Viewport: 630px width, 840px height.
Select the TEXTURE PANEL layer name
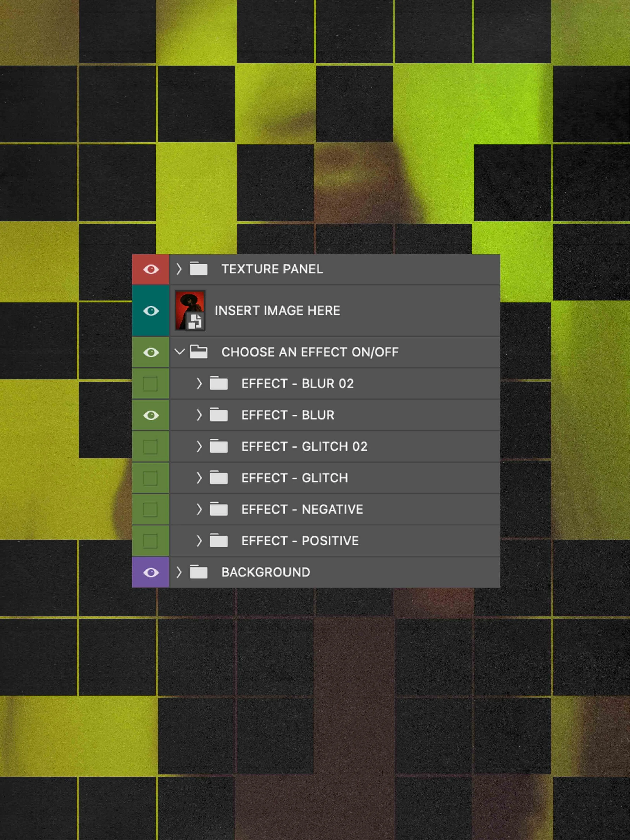272,269
